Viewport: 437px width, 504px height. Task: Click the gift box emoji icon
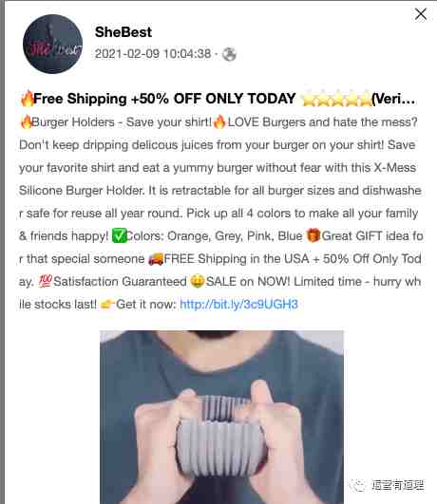coord(313,235)
